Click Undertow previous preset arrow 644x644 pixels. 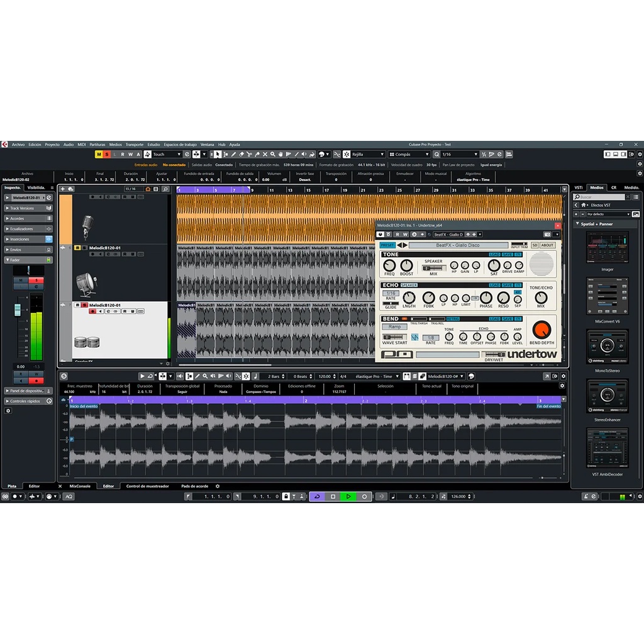[x=399, y=245]
